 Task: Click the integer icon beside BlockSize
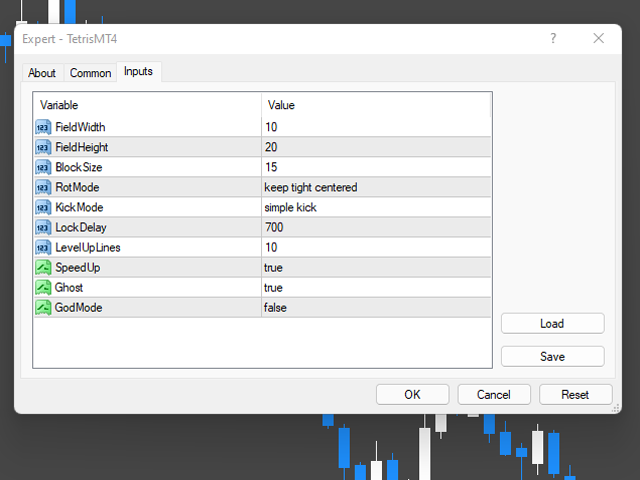point(43,167)
